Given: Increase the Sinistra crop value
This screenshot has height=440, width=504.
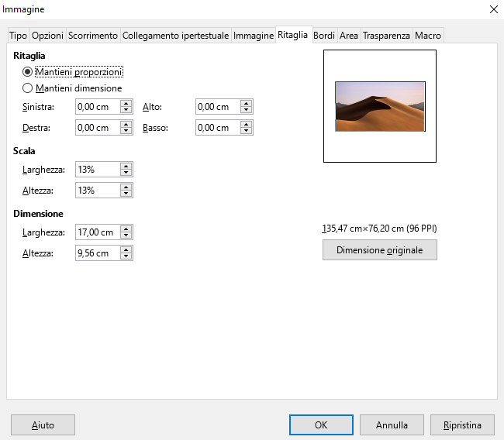Looking at the screenshot, I should coord(126,104).
